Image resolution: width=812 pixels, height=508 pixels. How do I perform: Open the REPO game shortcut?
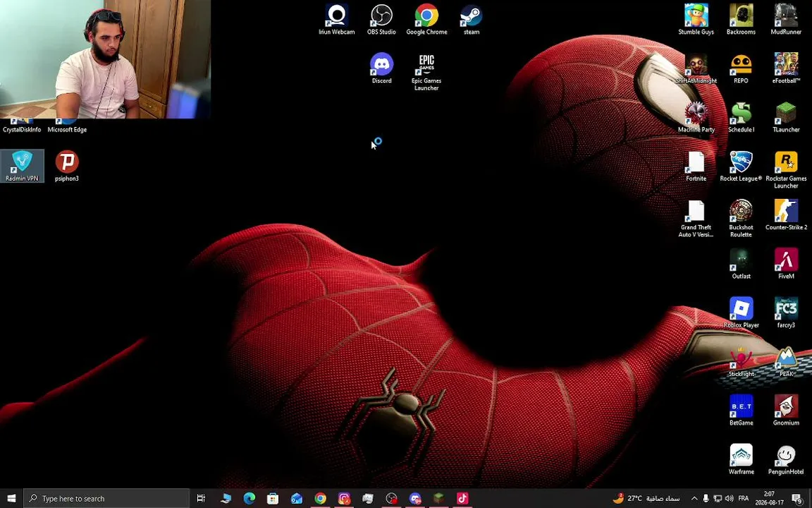tap(741, 68)
